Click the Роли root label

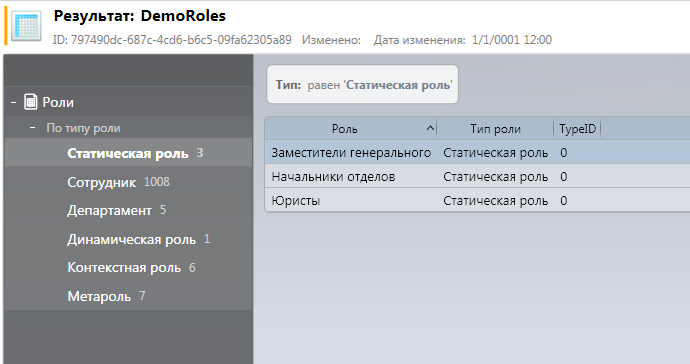(58, 102)
